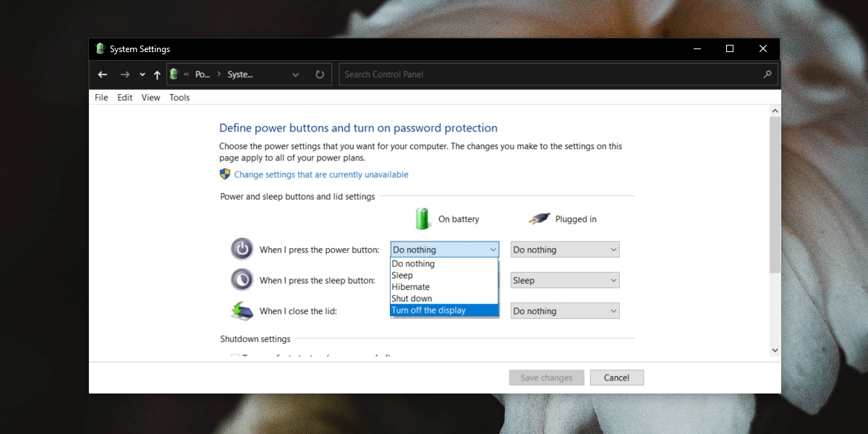
Task: Close the System Settings window
Action: pos(763,49)
